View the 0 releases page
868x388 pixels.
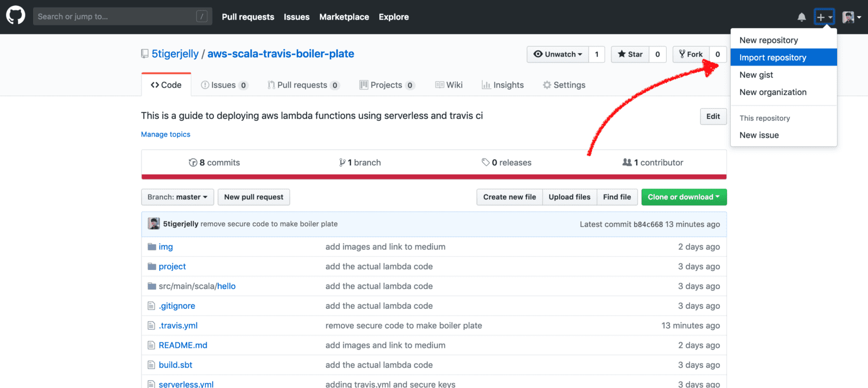point(507,163)
